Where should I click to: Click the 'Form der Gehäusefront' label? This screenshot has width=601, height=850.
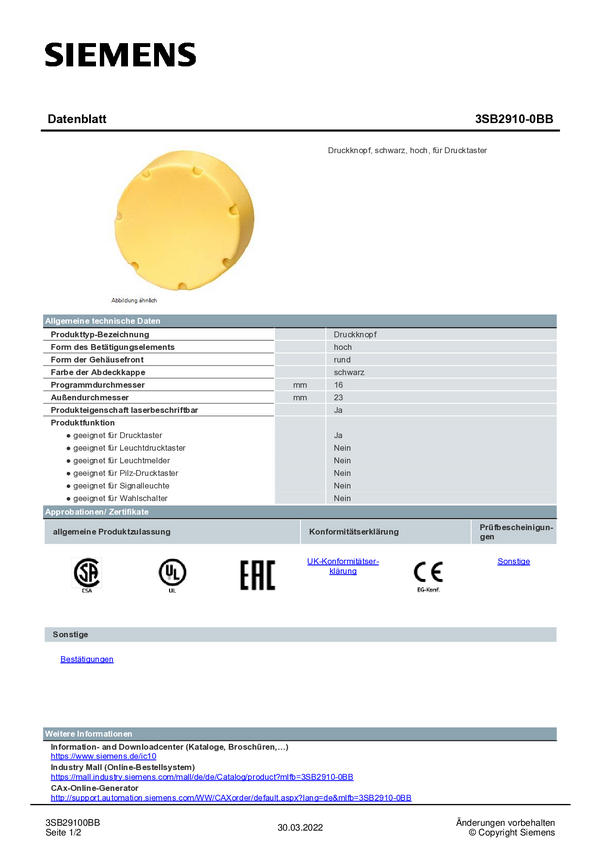click(97, 359)
